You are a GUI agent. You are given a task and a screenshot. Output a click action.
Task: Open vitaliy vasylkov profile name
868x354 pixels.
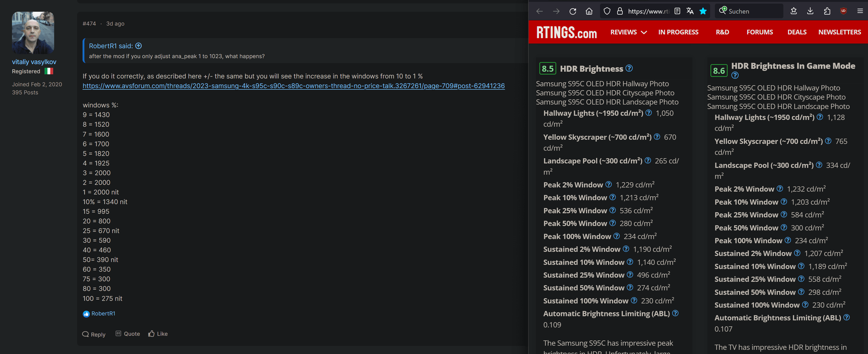pyautogui.click(x=34, y=62)
